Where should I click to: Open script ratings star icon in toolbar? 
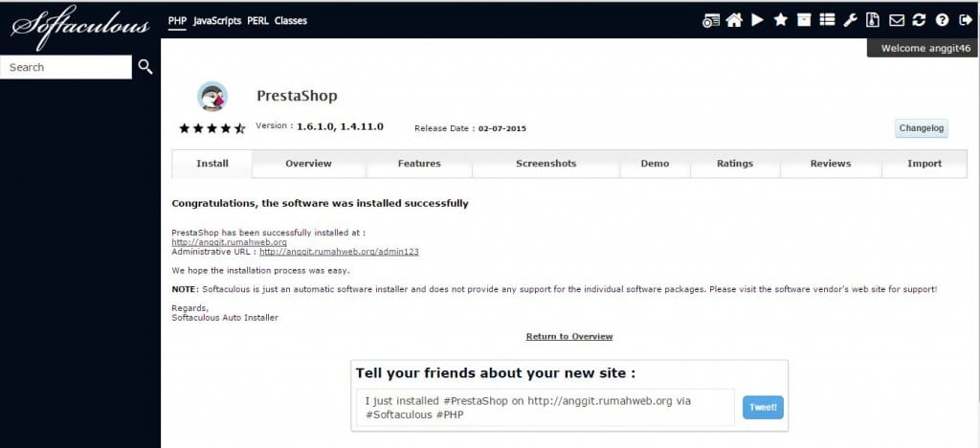click(x=781, y=20)
